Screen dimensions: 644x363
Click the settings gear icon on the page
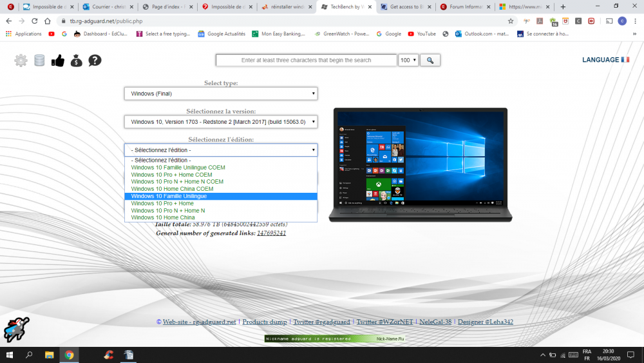[21, 61]
